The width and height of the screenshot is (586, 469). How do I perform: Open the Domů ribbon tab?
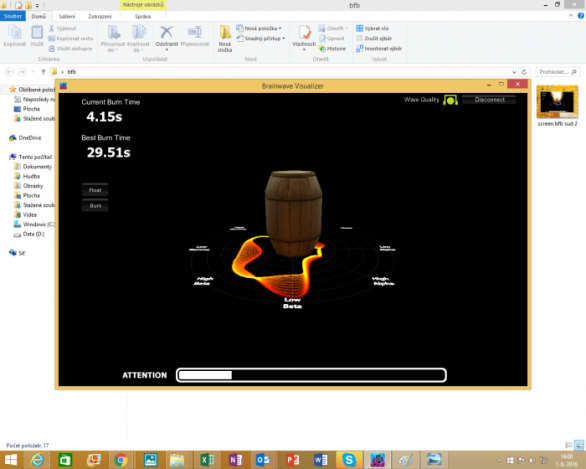point(38,16)
